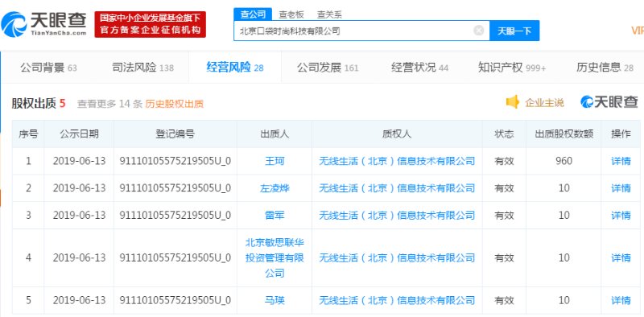The height and width of the screenshot is (317, 644).
Task: Click the company name search input field
Action: (354, 31)
